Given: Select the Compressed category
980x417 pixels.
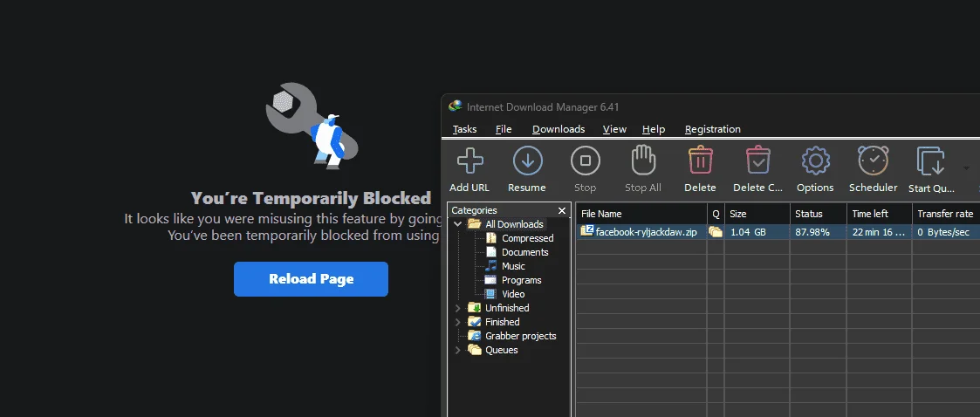Looking at the screenshot, I should (x=527, y=238).
